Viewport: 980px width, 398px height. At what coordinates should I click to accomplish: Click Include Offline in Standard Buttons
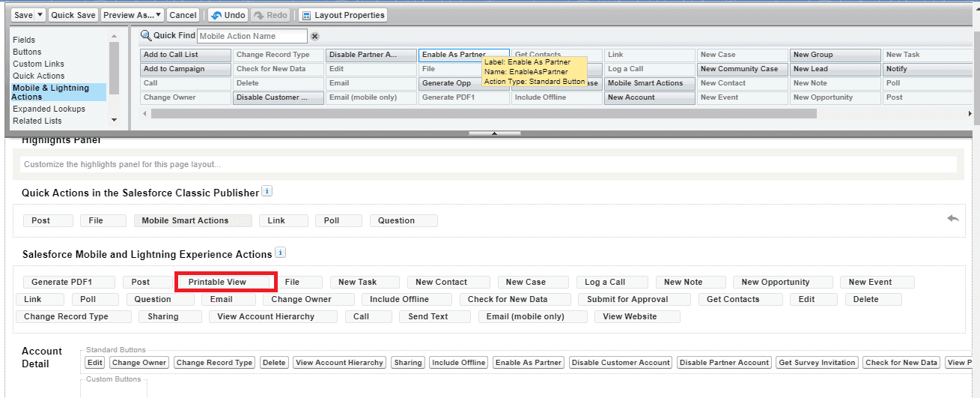(x=459, y=362)
